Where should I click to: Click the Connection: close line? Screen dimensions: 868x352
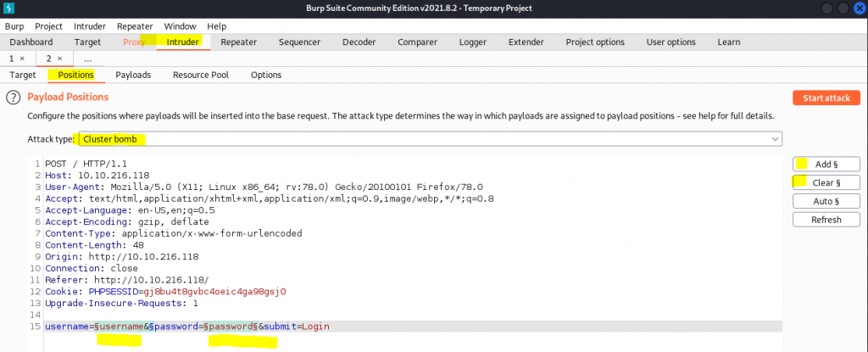[92, 268]
